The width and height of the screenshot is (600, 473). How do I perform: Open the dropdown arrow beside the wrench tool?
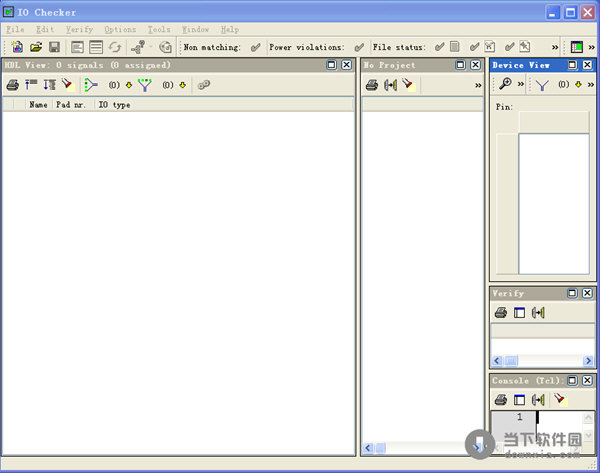(x=151, y=47)
